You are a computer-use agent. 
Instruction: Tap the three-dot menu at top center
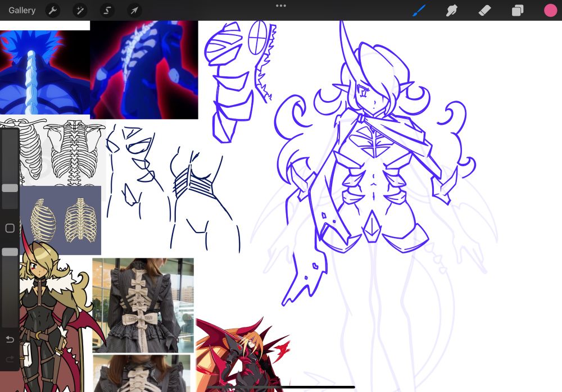tap(281, 6)
